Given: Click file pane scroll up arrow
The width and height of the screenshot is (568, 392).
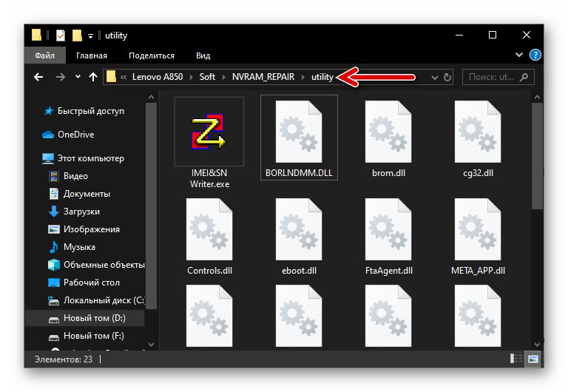Looking at the screenshot, I should pos(537,97).
